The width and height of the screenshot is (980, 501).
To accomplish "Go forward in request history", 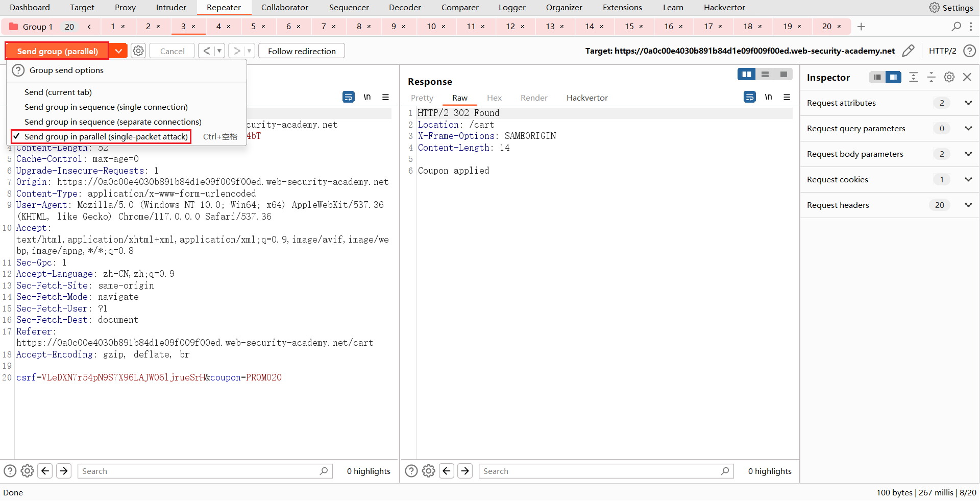I will point(237,51).
